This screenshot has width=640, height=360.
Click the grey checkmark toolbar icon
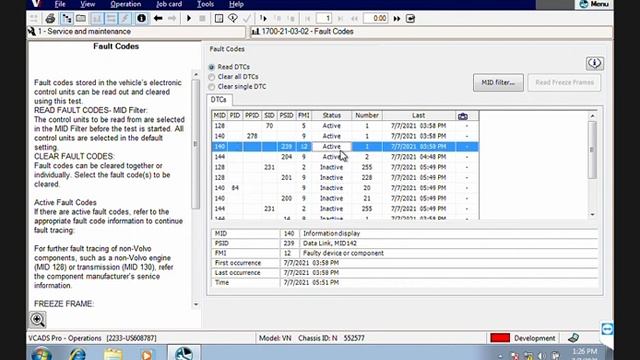pos(247,18)
